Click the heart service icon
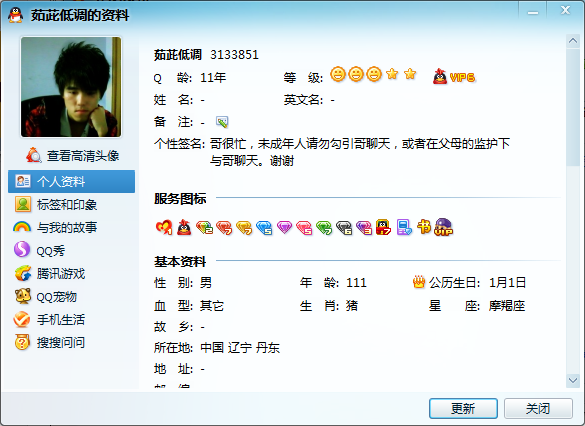The width and height of the screenshot is (585, 426). click(164, 227)
